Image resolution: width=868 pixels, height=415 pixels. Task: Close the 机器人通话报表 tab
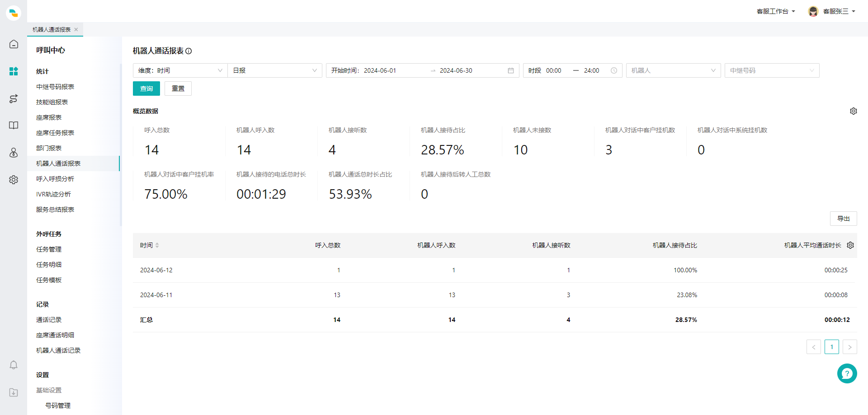coord(76,29)
